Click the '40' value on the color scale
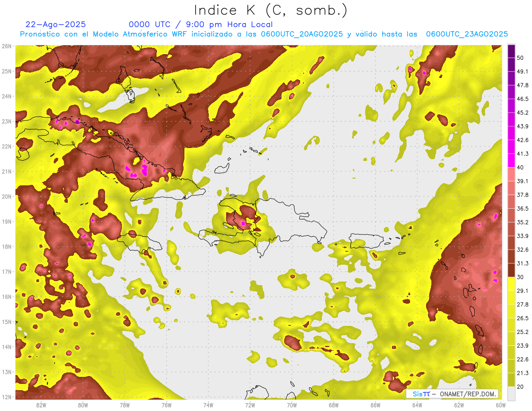 (520, 168)
